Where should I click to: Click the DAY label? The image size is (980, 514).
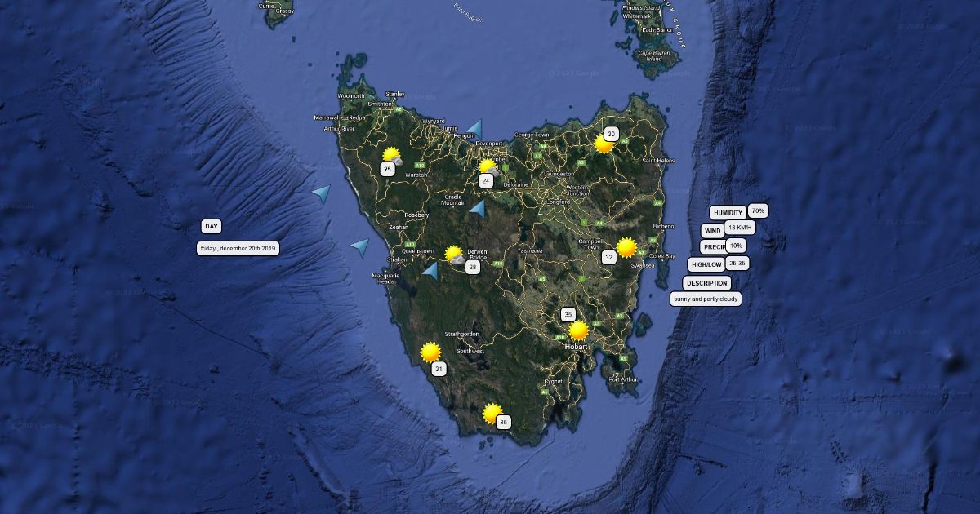212,227
